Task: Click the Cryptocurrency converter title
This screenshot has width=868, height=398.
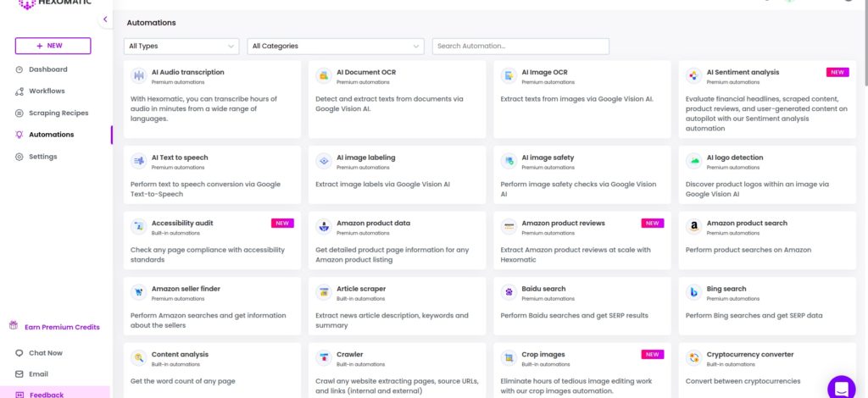Action: 750,355
